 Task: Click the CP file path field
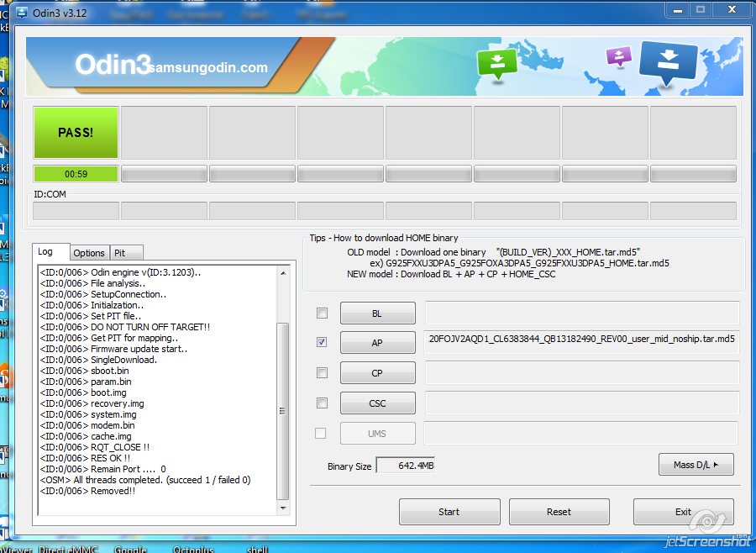coord(581,372)
